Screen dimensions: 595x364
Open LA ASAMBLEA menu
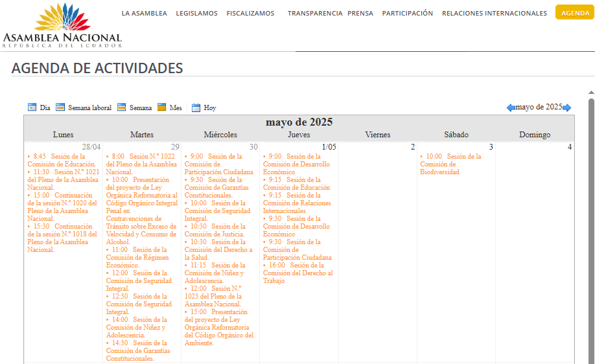point(144,13)
